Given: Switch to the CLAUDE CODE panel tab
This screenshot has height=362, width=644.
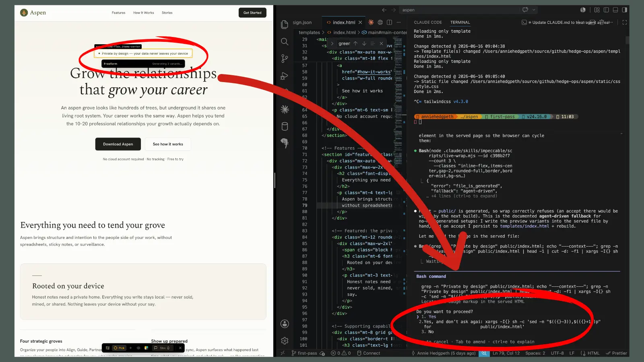Looking at the screenshot, I should (428, 23).
